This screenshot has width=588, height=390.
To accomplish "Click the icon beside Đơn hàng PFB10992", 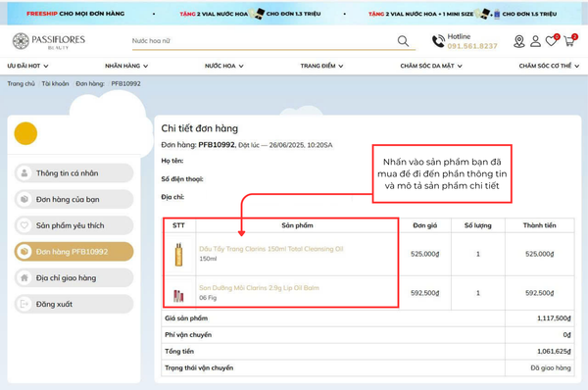I will click(x=24, y=252).
